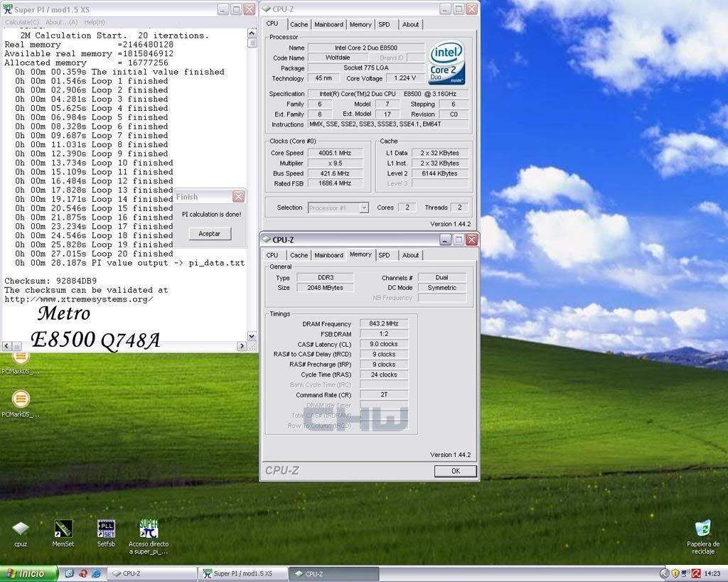Open About tab in lower CPU-Z window
This screenshot has width=728, height=582.
[x=410, y=255]
